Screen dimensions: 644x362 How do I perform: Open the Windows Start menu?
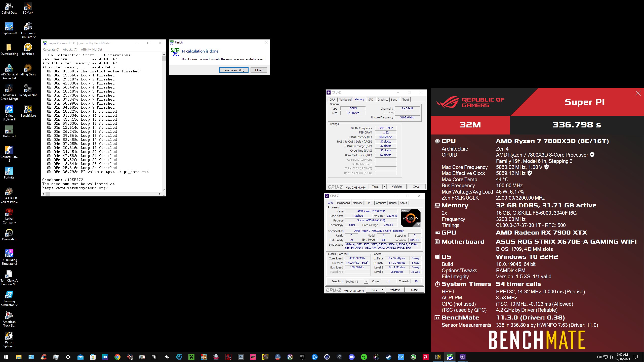(6, 357)
